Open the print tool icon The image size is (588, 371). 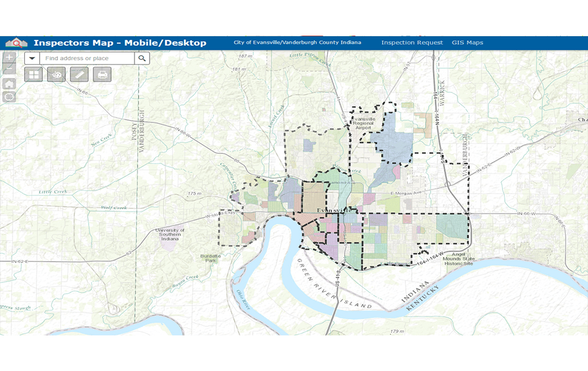click(x=101, y=74)
